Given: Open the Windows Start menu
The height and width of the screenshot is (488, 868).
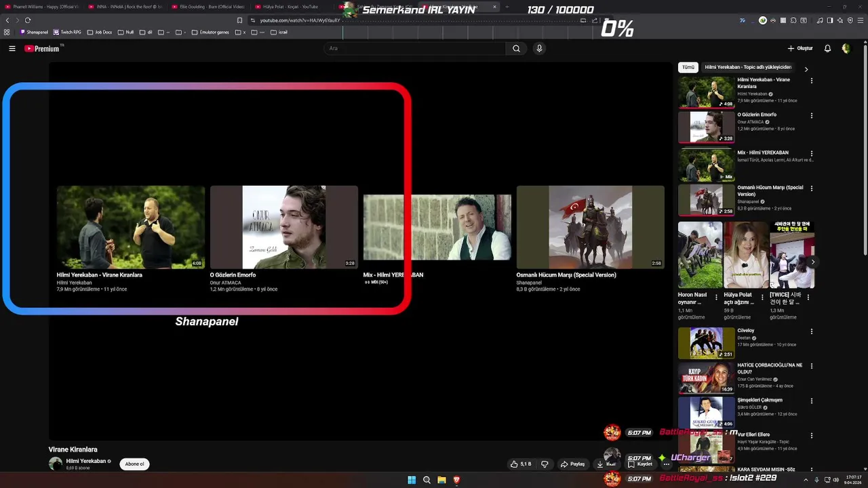Looking at the screenshot, I should [412, 480].
